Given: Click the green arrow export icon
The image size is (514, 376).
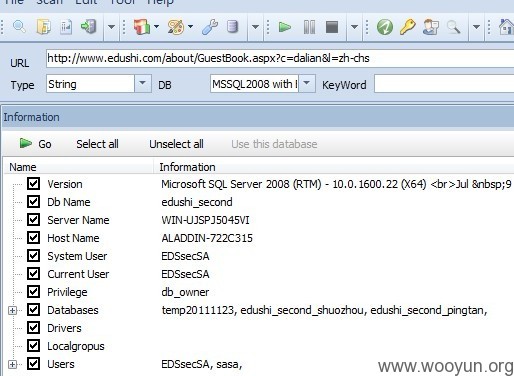Looking at the screenshot, I should point(89,27).
